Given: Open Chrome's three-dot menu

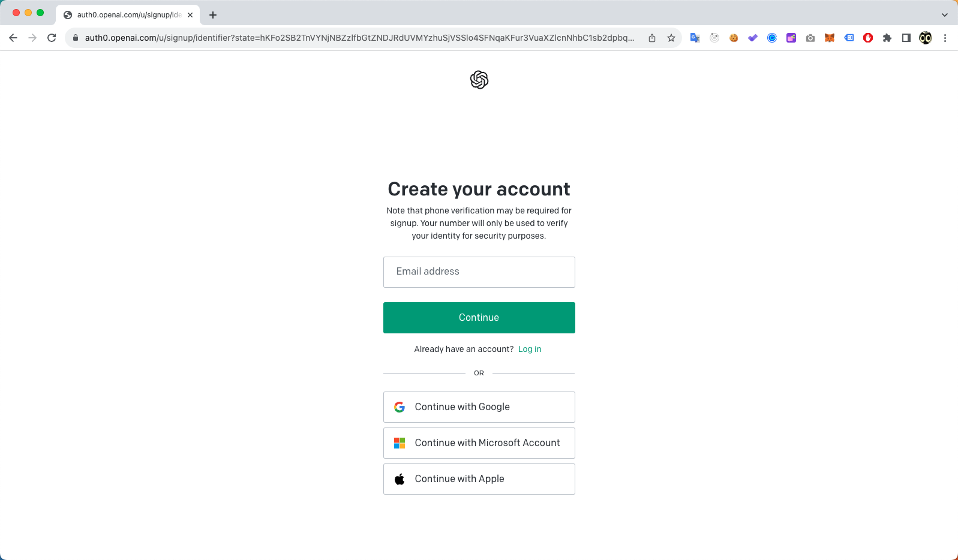Looking at the screenshot, I should (x=945, y=38).
